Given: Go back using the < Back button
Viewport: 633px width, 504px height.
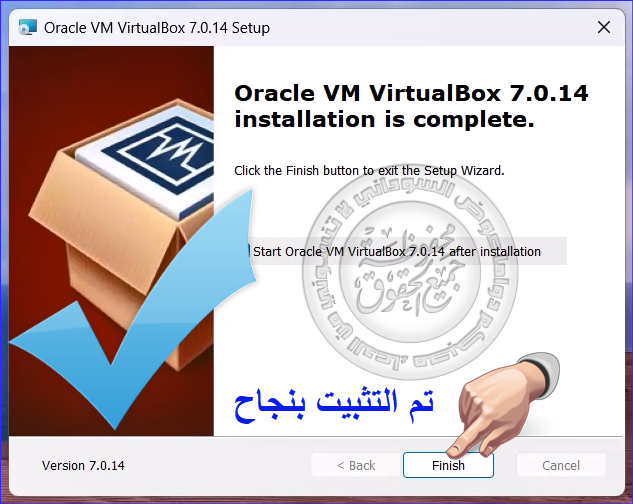Looking at the screenshot, I should tap(356, 465).
